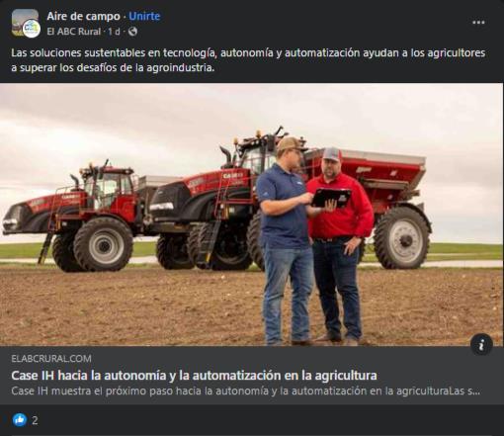Click the globe public audience icon
This screenshot has height=436, width=504.
pyautogui.click(x=132, y=32)
